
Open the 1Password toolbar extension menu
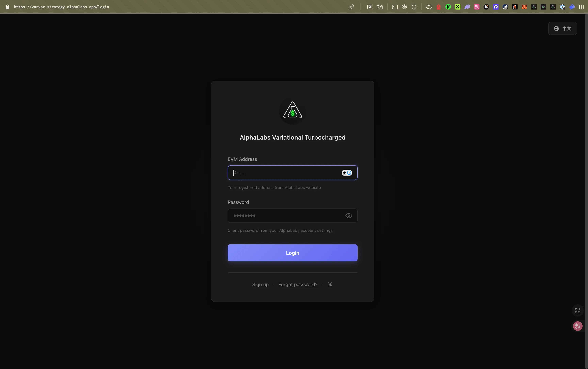[562, 7]
